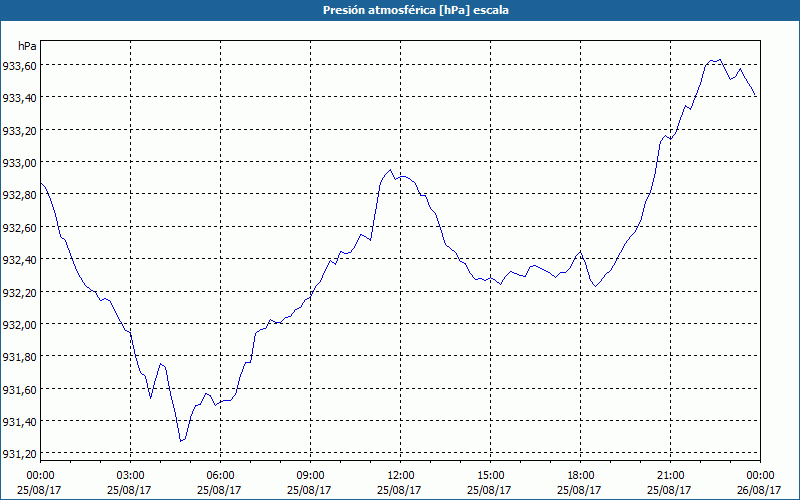Select the 933,00 y-axis value
The width and height of the screenshot is (800, 500).
pos(19,163)
